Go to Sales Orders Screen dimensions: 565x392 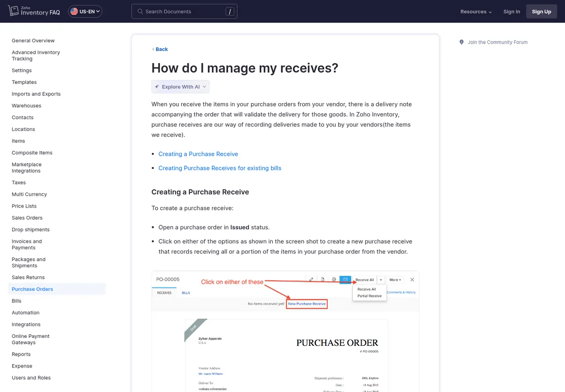(x=27, y=218)
